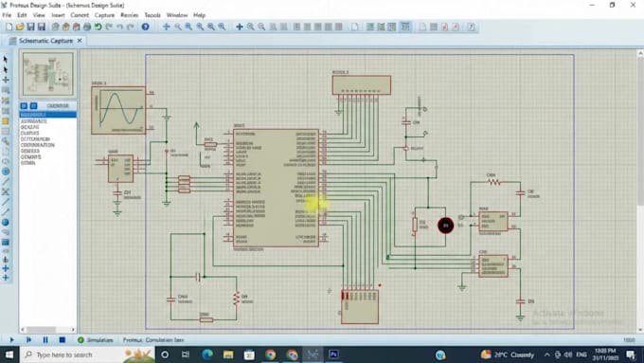
Task: Click the Print icon in toolbar
Action: click(87, 27)
